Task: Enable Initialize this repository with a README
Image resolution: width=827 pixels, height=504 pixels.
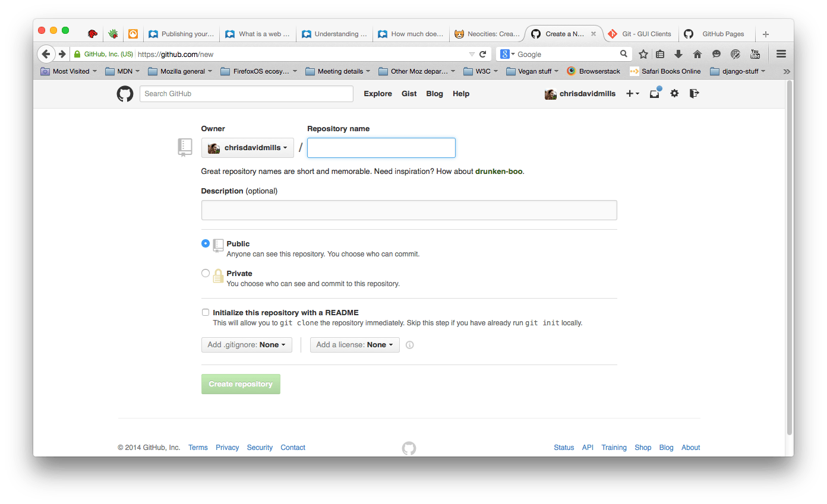Action: click(x=205, y=312)
